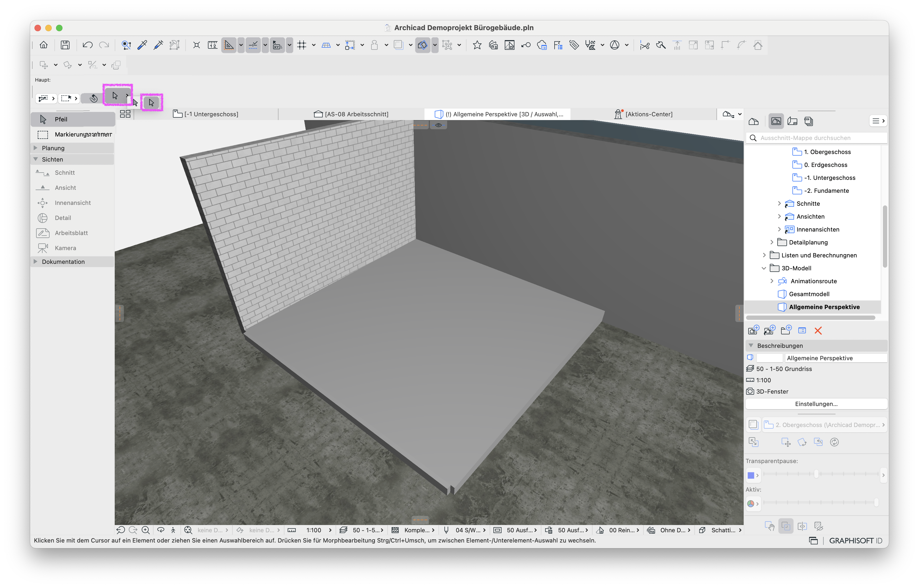Open the scale 1:100 dropdown in bottom bar
This screenshot has width=919, height=588.
click(319, 530)
